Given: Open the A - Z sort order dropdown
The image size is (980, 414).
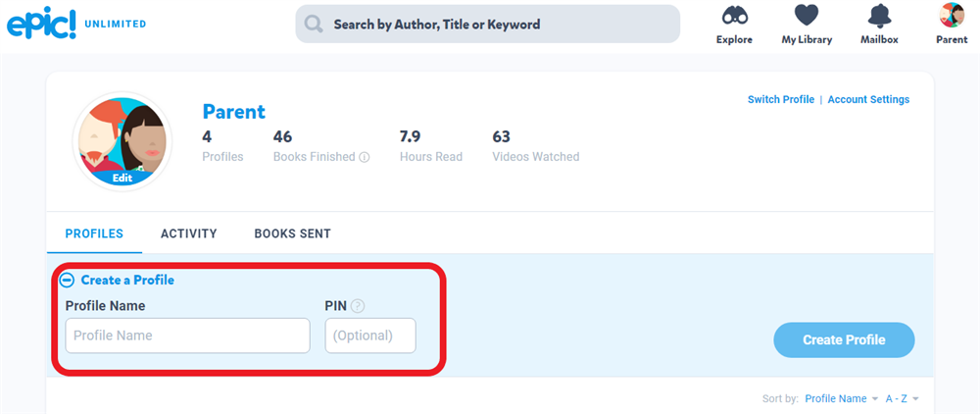Looking at the screenshot, I should coord(902,399).
